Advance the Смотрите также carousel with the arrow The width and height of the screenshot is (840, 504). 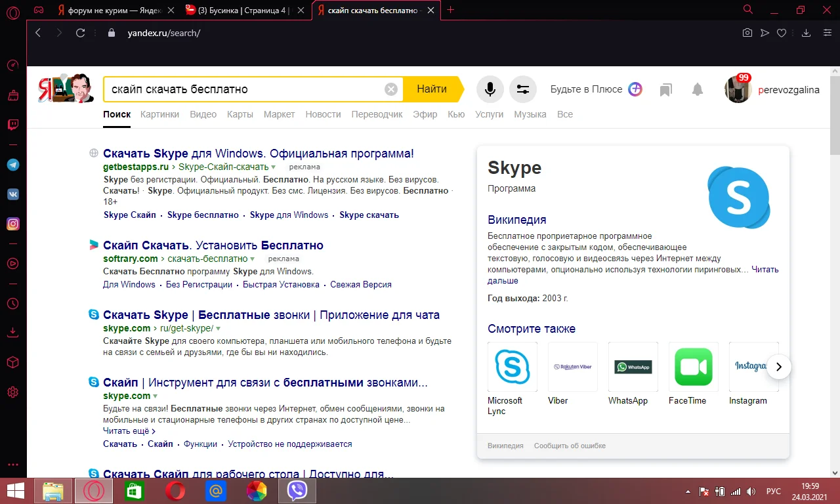pos(779,367)
